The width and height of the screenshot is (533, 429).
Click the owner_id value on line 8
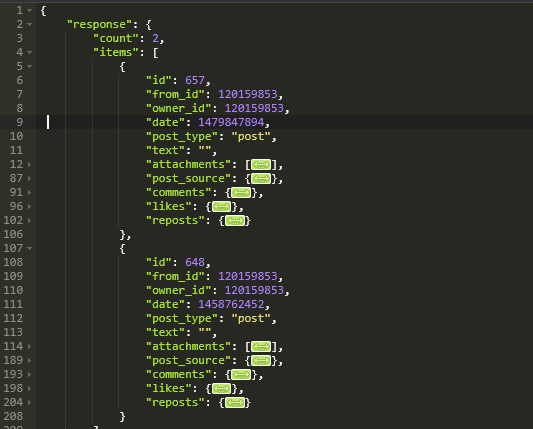tap(254, 108)
